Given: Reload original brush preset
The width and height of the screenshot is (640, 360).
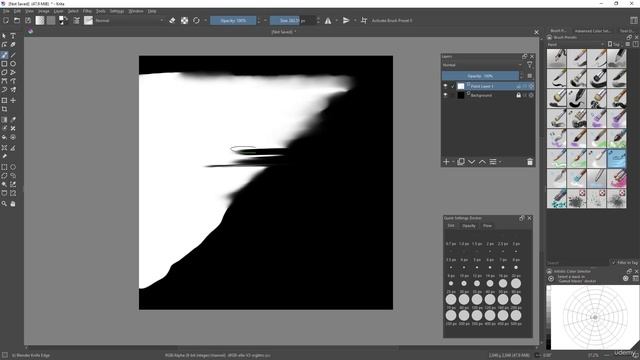Looking at the screenshot, I should click(196, 20).
